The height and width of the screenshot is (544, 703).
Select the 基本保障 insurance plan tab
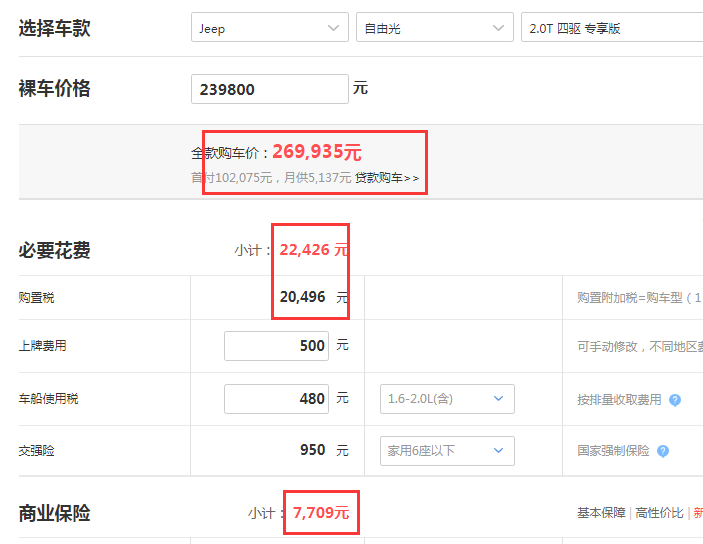601,513
